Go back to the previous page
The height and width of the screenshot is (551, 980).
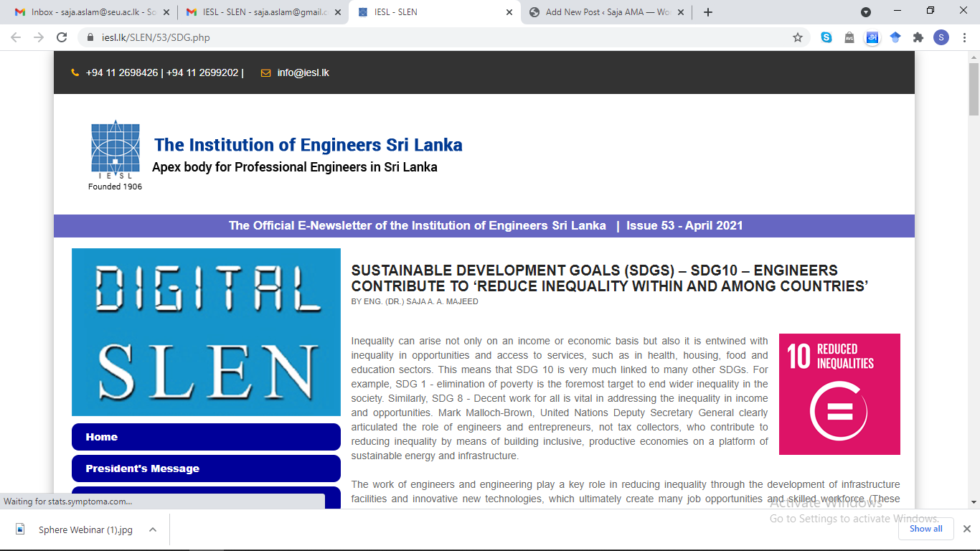pyautogui.click(x=15, y=37)
